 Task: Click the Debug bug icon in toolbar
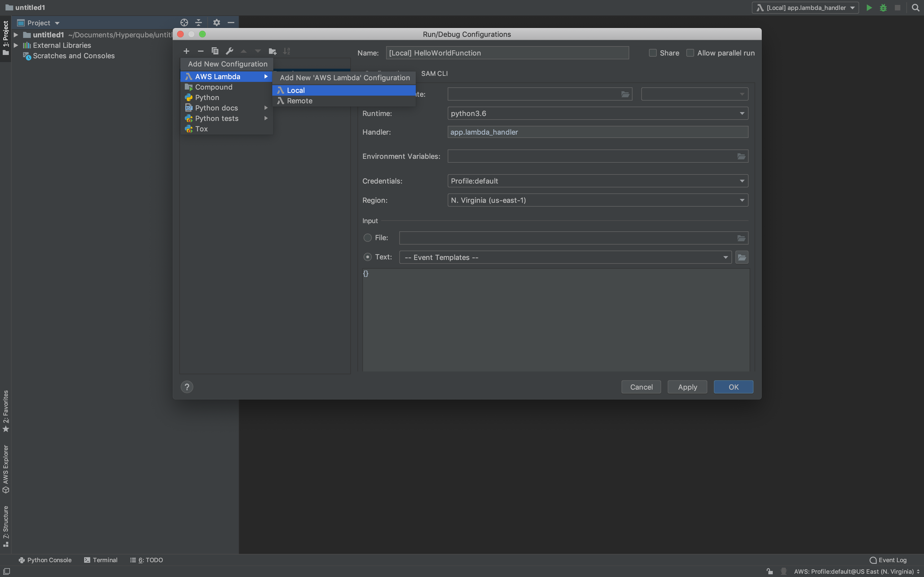tap(883, 8)
